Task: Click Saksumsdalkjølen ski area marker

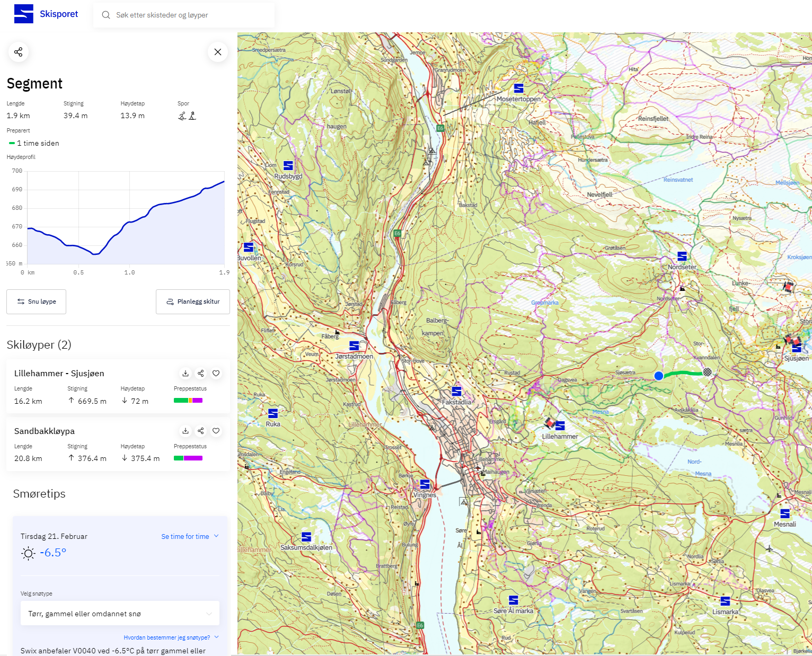Action: pos(306,536)
